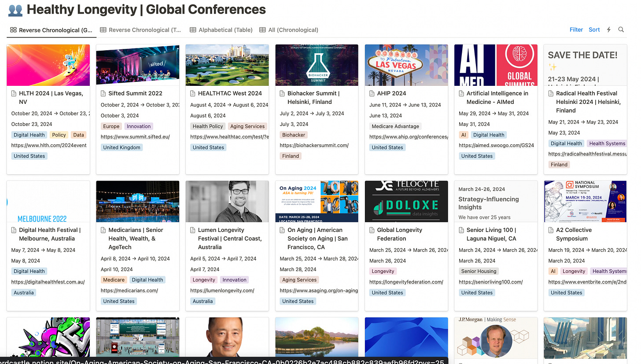The width and height of the screenshot is (641, 364).
Task: Open the longevityfederation.com link
Action: pyautogui.click(x=406, y=282)
